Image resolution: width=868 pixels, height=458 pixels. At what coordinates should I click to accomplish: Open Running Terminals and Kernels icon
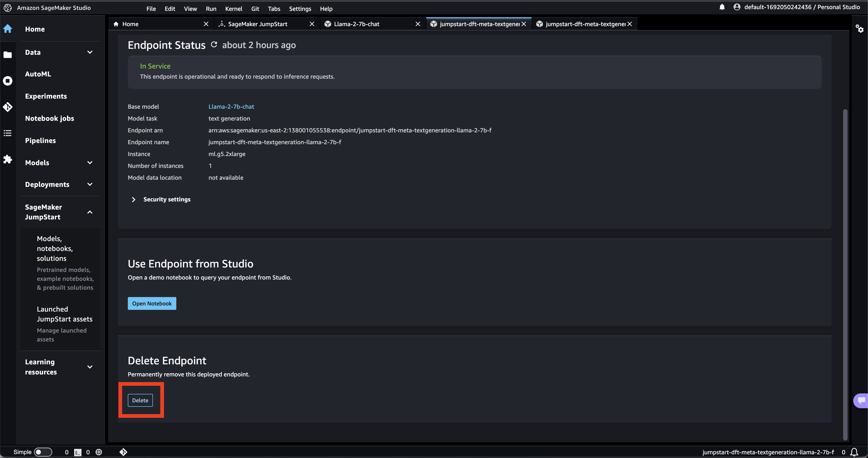(8, 81)
